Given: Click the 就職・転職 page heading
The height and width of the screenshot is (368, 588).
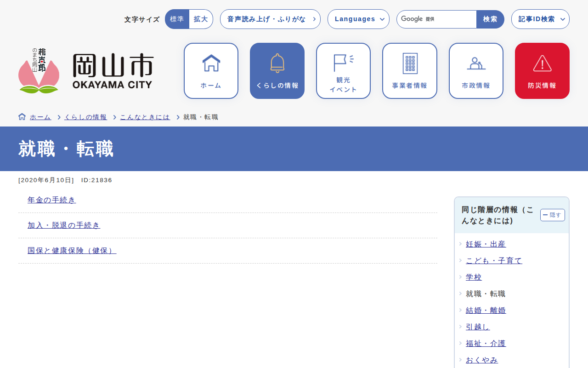Looking at the screenshot, I should (x=66, y=149).
